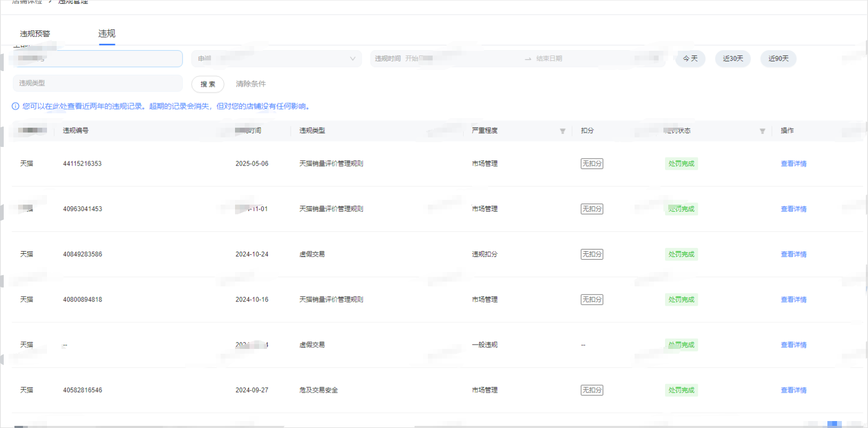Open the 违规类型 filter field
Image resolution: width=868 pixels, height=428 pixels.
97,83
